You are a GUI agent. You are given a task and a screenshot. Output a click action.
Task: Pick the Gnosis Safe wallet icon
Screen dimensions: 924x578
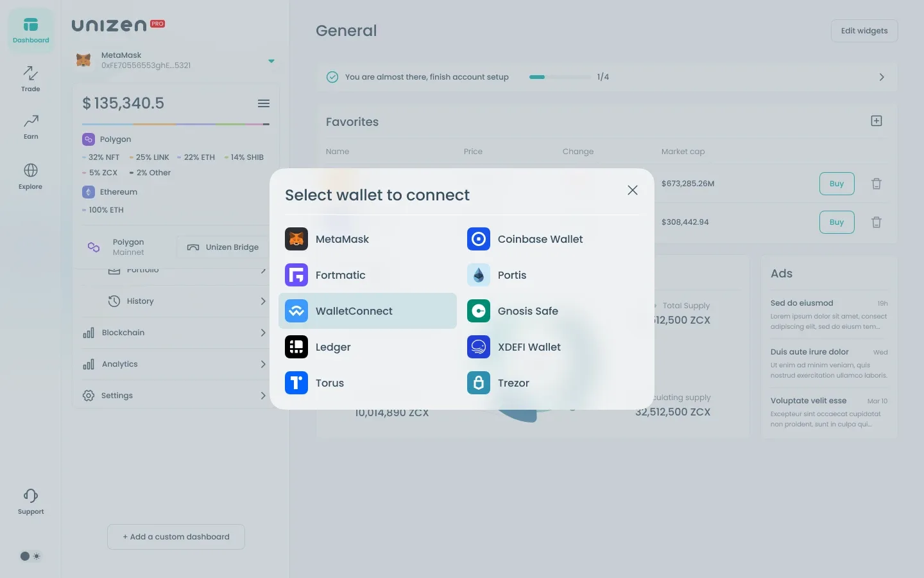pyautogui.click(x=479, y=311)
